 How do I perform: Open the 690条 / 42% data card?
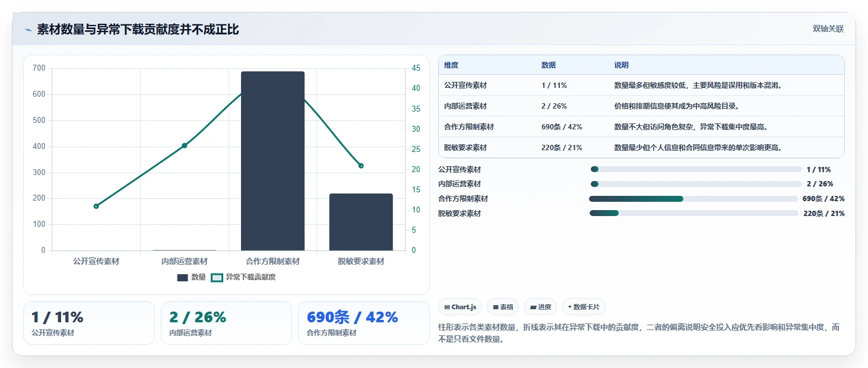pyautogui.click(x=363, y=323)
